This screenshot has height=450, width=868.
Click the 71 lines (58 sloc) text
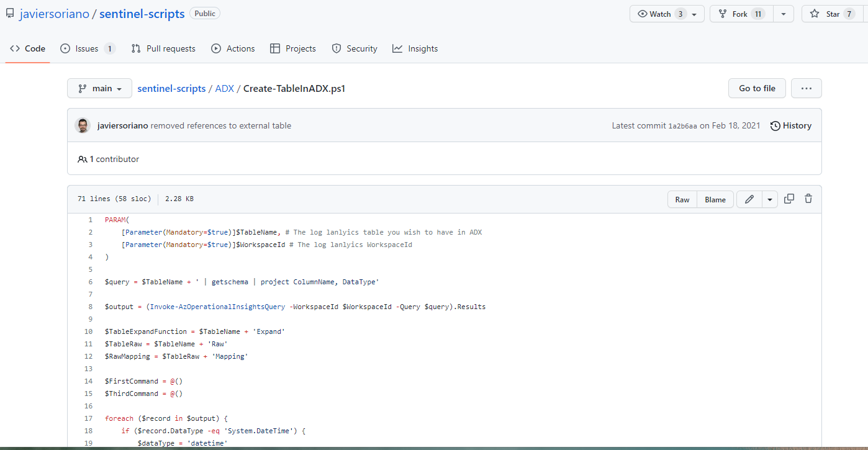114,199
